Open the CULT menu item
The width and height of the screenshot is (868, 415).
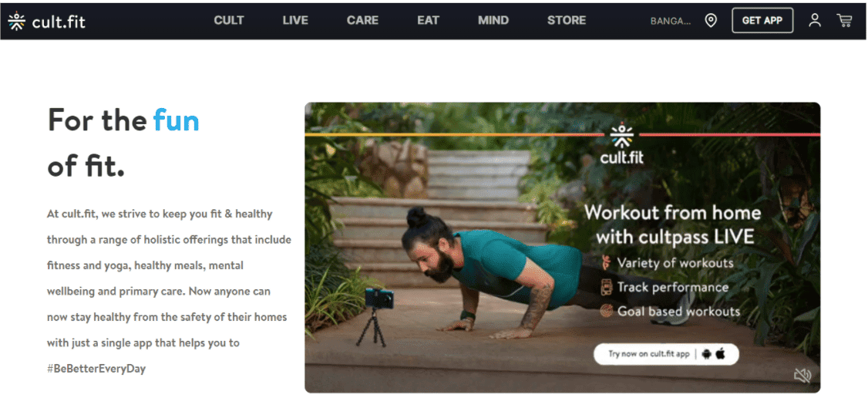(229, 21)
